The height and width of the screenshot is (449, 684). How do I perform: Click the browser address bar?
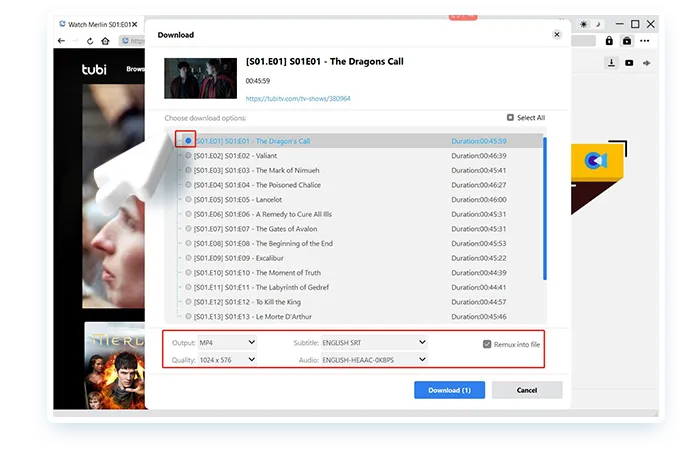click(x=132, y=41)
